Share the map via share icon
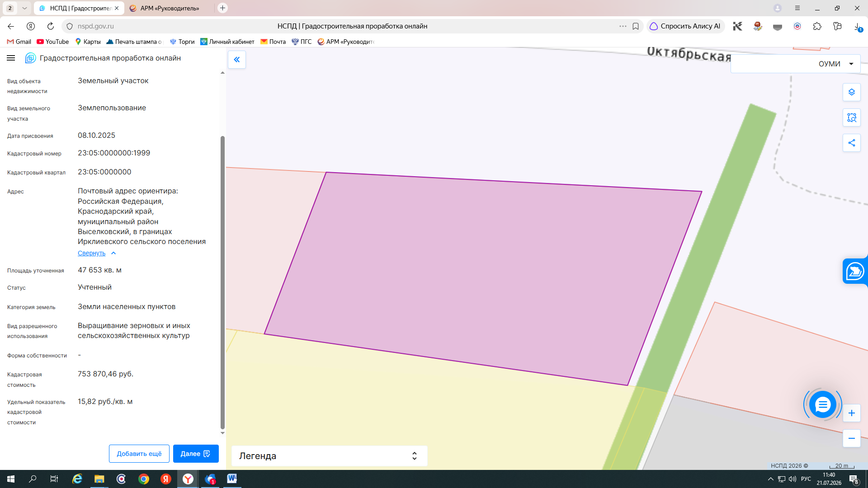 click(852, 143)
